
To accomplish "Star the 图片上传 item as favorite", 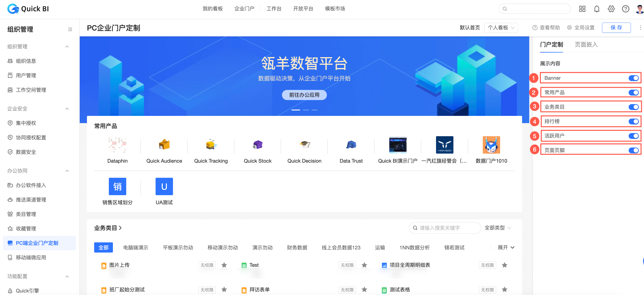I will click(x=224, y=265).
